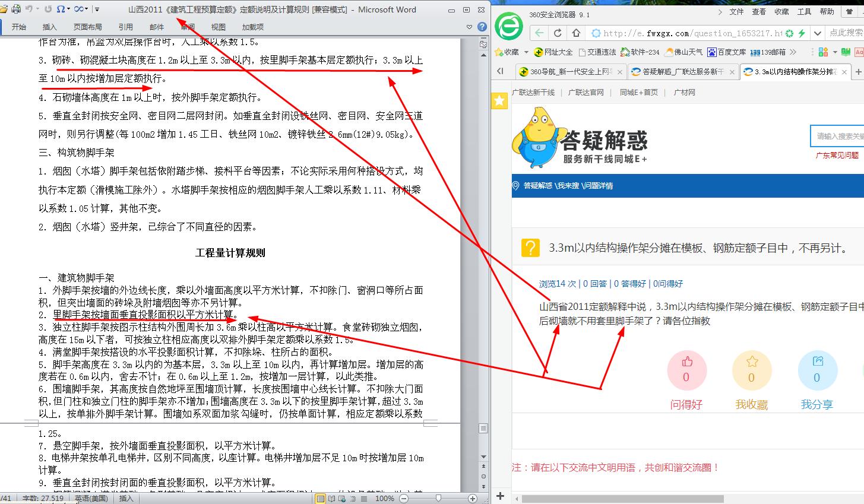Click the browser back arrow button
The image size is (864, 504).
point(539,33)
